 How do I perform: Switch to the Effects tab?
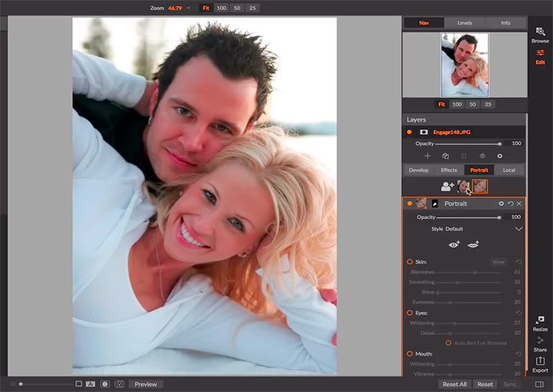tap(449, 170)
